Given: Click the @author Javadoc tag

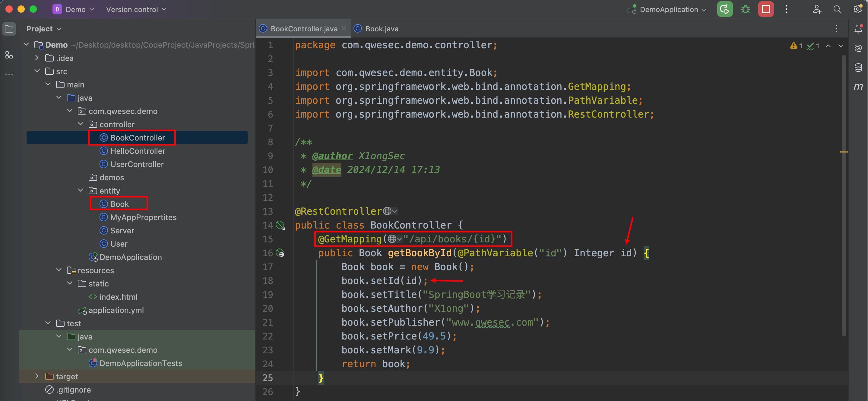Looking at the screenshot, I should point(332,156).
